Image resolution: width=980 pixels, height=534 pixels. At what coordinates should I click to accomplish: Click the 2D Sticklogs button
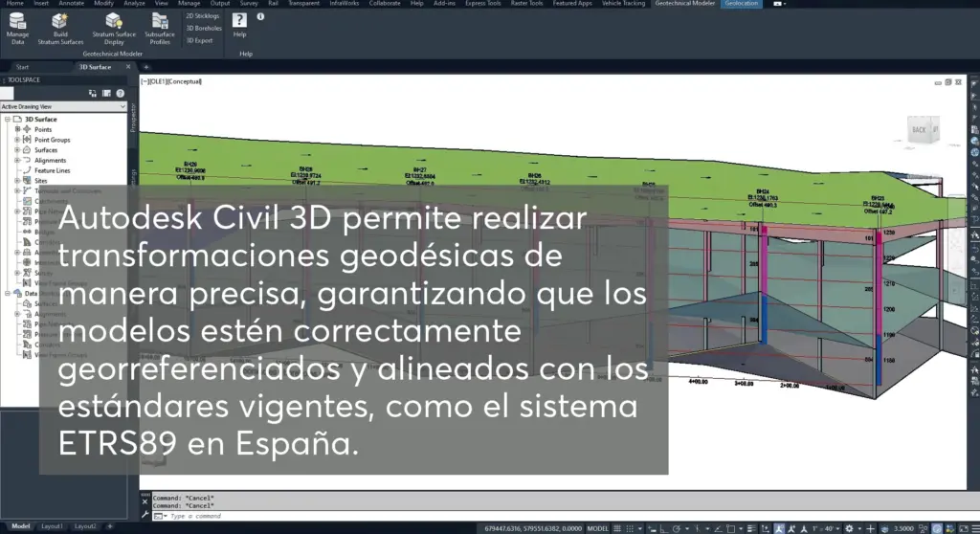click(x=202, y=16)
